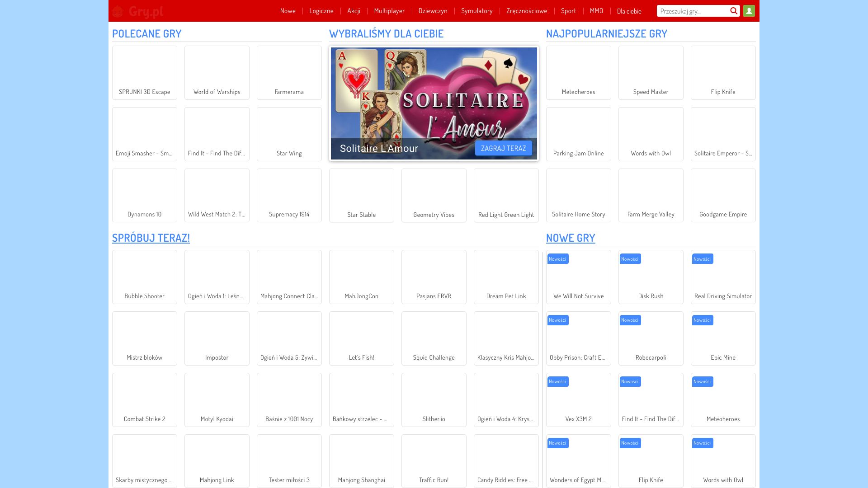The image size is (868, 488).
Task: Open the Solitaire L'Amour featured banner
Action: click(x=434, y=103)
